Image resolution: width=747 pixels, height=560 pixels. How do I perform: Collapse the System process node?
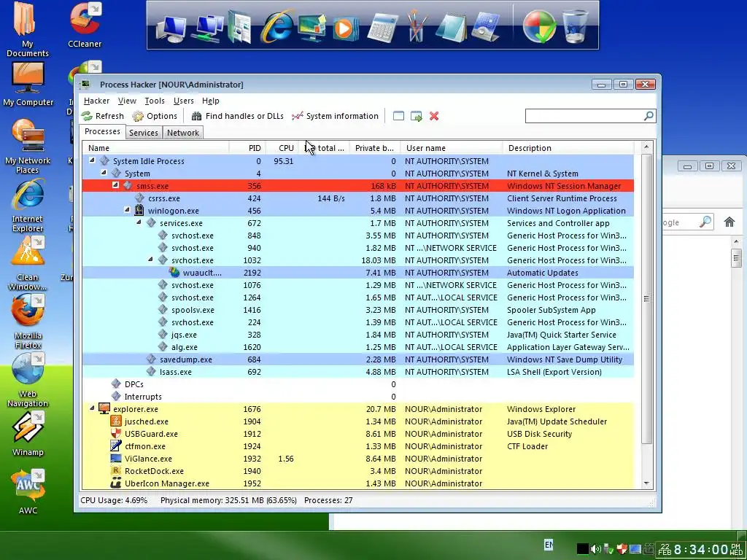coord(104,173)
